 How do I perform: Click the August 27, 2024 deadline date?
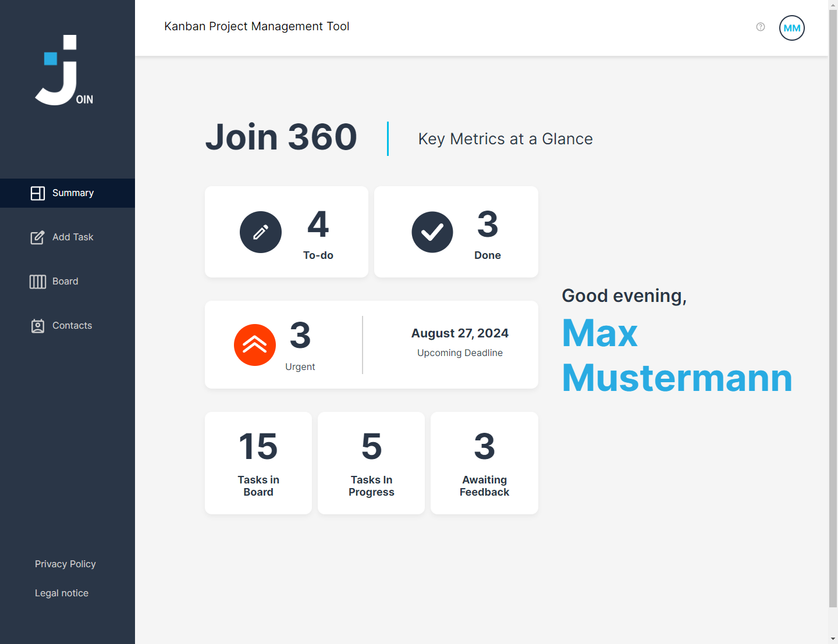click(x=460, y=333)
